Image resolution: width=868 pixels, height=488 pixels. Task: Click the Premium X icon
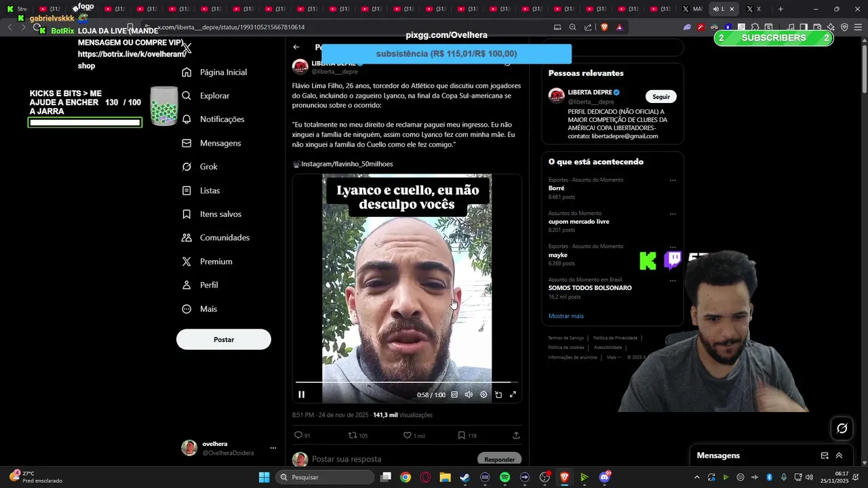(x=186, y=262)
